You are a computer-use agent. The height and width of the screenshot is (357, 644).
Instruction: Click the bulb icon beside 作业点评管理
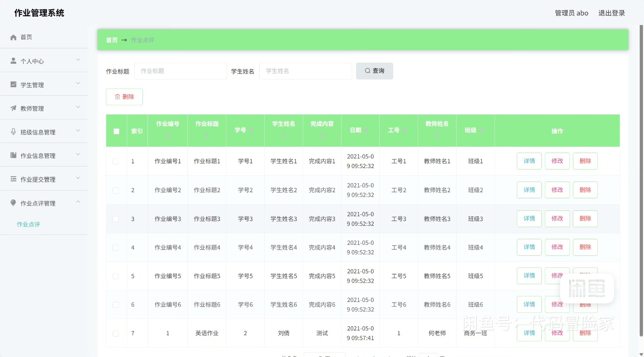click(x=13, y=203)
